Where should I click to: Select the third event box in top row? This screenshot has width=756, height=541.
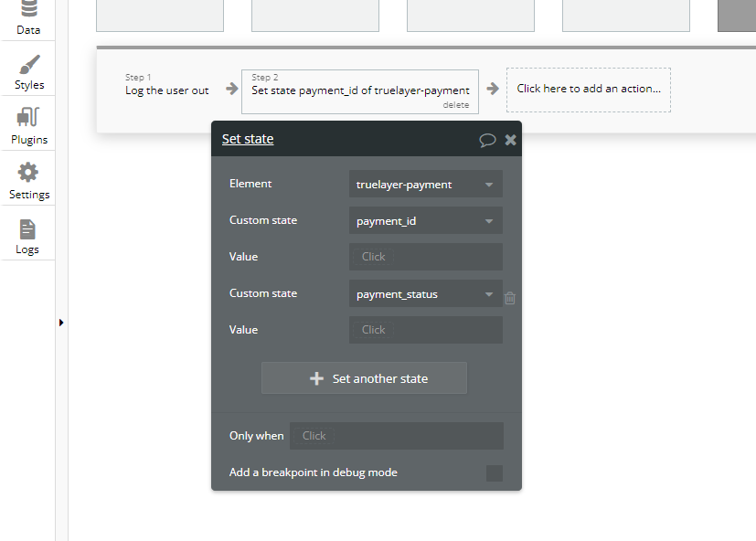(x=471, y=16)
